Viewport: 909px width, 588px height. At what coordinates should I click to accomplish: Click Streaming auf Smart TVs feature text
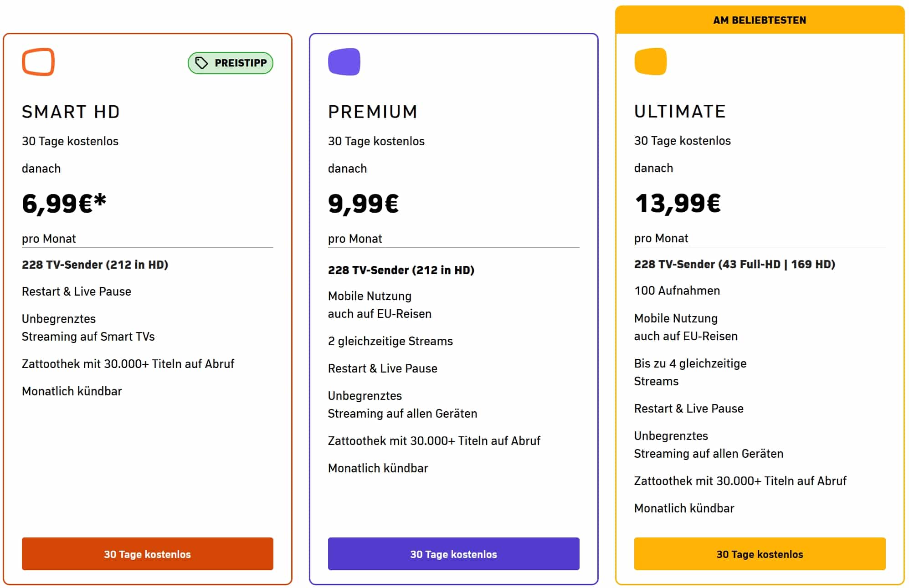88,337
